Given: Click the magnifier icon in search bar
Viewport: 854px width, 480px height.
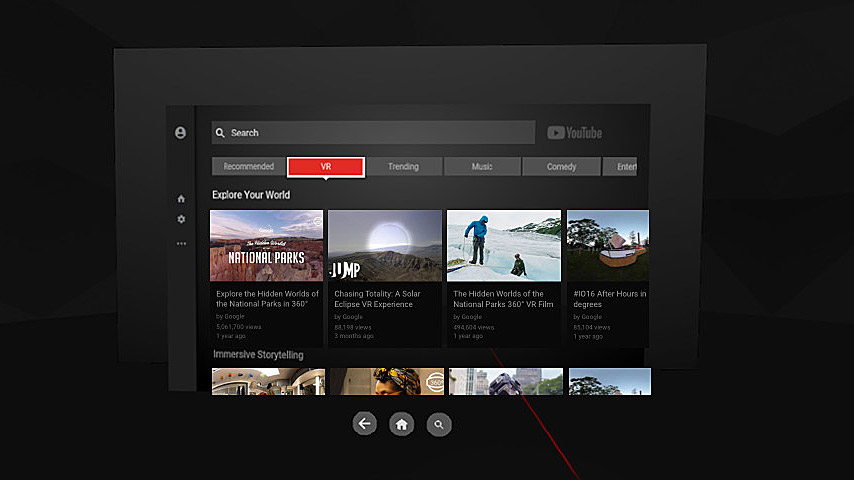Looking at the screenshot, I should pyautogui.click(x=220, y=133).
